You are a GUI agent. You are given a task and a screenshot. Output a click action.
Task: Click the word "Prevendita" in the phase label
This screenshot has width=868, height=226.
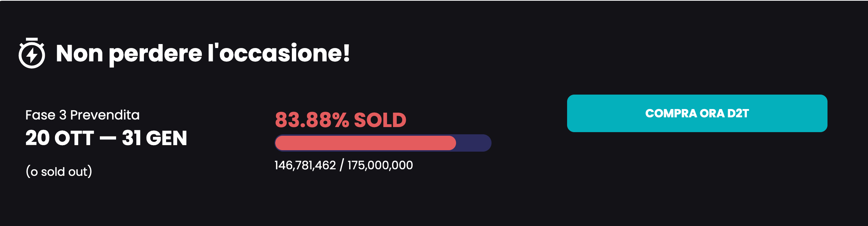(x=105, y=115)
